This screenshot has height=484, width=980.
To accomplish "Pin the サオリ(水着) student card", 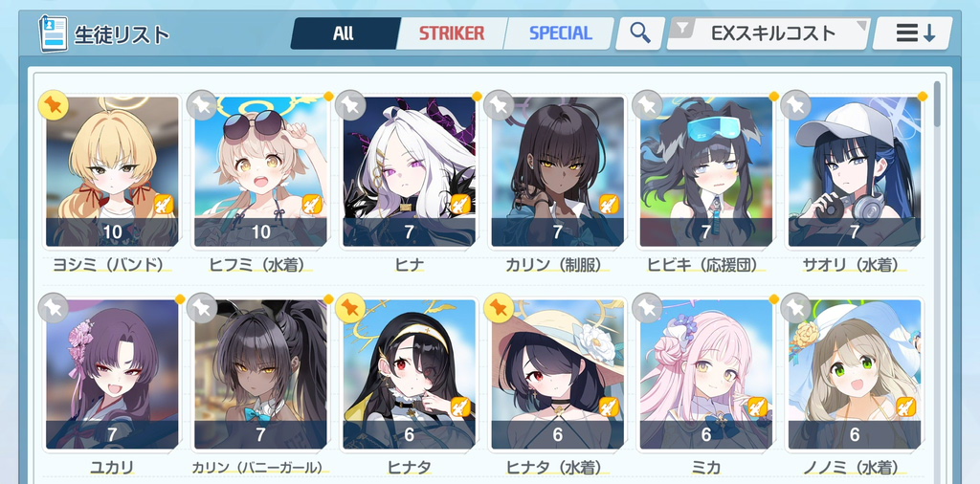I will click(x=795, y=105).
